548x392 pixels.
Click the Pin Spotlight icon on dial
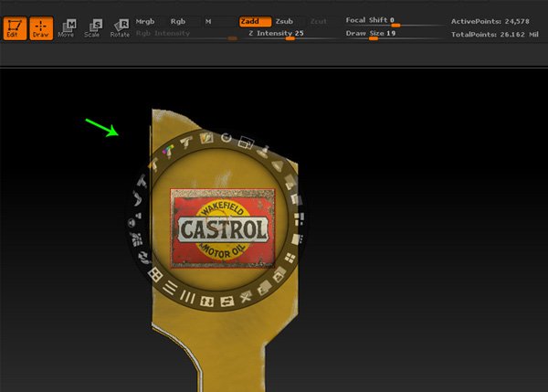[x=263, y=151]
